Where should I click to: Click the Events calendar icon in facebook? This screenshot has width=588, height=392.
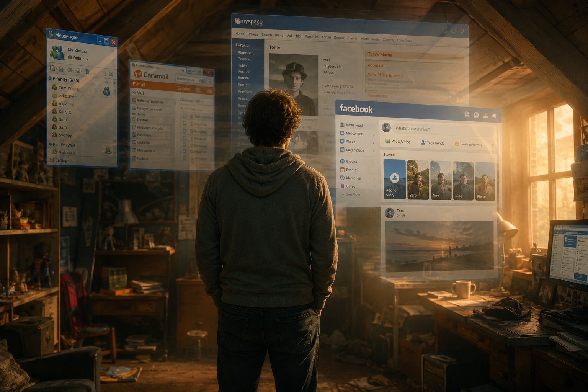(342, 170)
